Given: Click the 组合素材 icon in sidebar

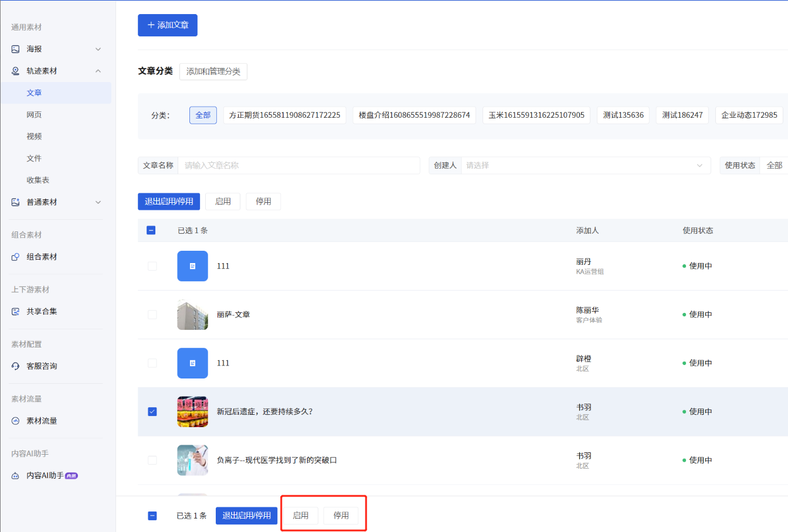Looking at the screenshot, I should [16, 257].
